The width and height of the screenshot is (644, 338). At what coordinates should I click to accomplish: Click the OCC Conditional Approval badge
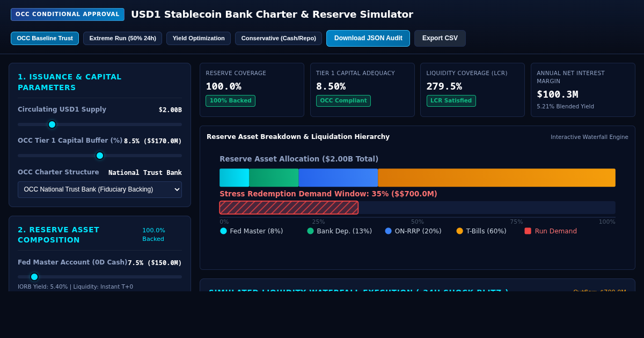(68, 14)
